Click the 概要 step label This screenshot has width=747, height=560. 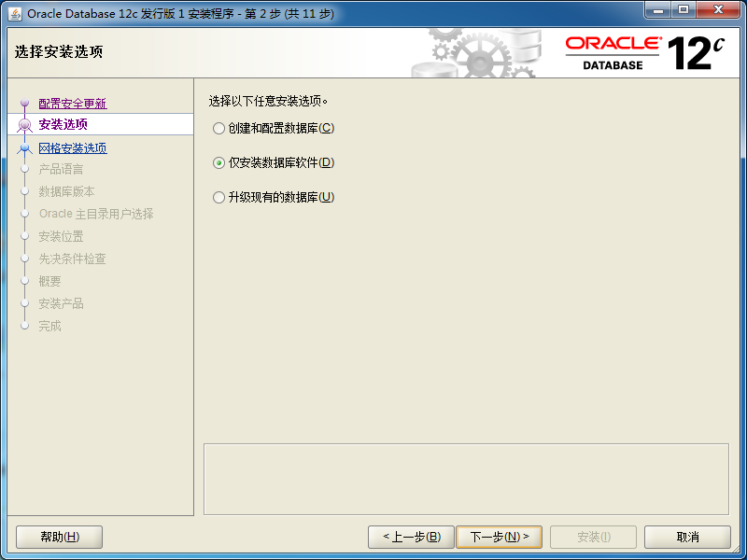point(49,281)
